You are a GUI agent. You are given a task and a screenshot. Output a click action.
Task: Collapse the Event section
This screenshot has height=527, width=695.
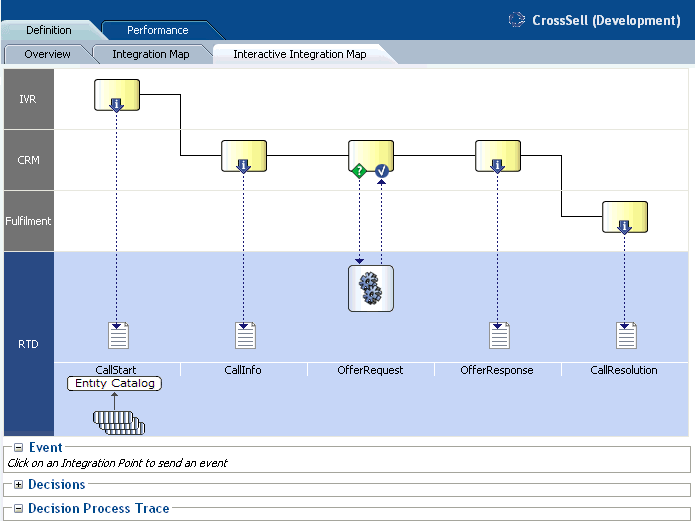pos(18,448)
